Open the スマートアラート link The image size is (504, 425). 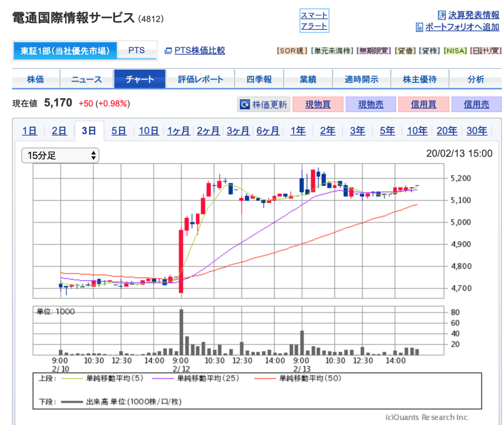(x=314, y=21)
